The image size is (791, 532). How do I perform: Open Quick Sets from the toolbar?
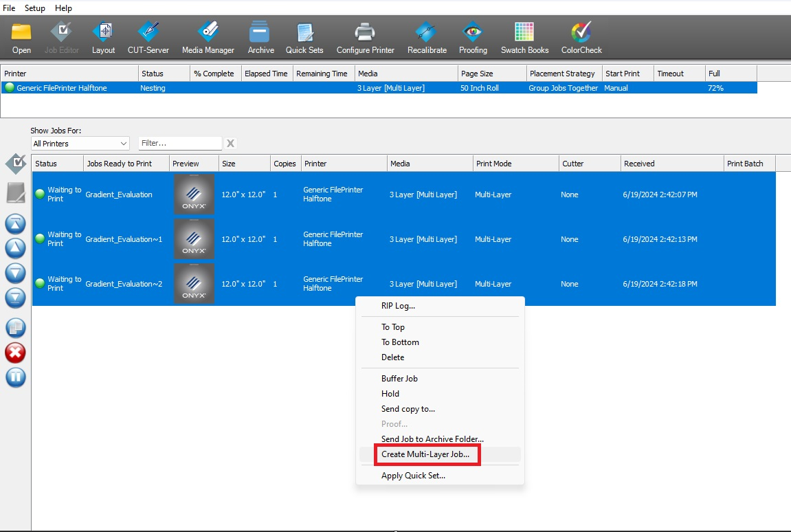[304, 38]
